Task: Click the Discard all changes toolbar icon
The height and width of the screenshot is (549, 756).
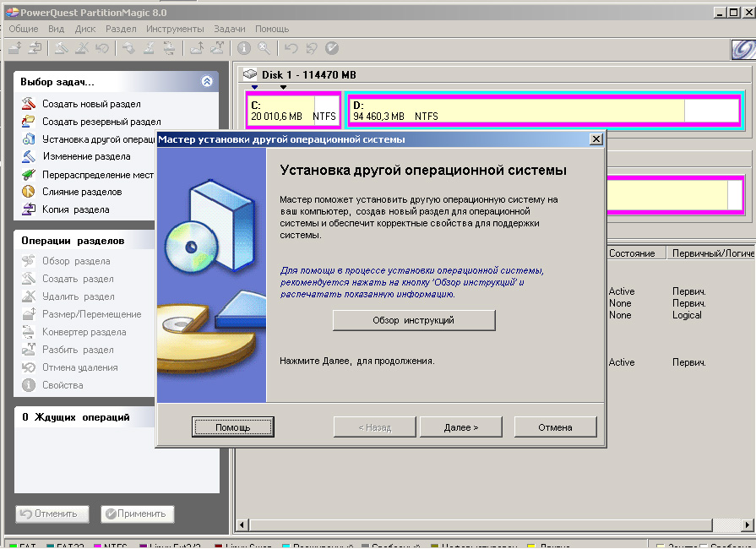Action: pyautogui.click(x=311, y=47)
